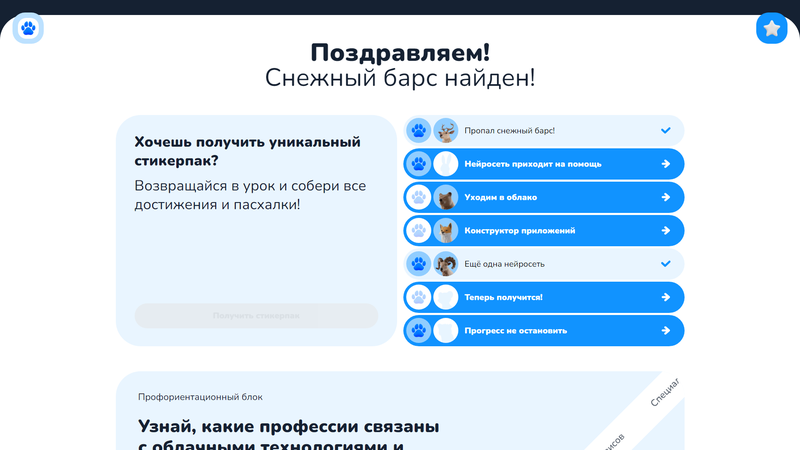800x450 pixels.
Task: Open arrow on 'Конструктор приложений' lesson
Action: 666,231
